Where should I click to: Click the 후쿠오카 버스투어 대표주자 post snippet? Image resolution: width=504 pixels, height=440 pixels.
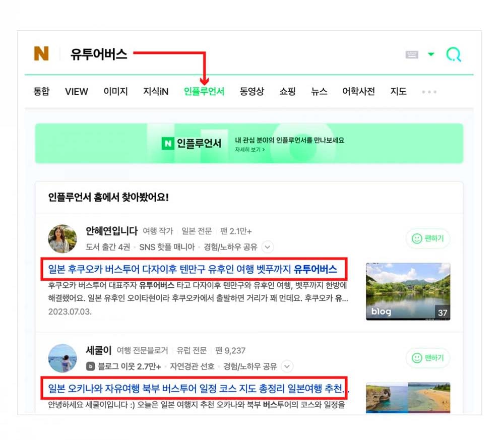coord(198,292)
